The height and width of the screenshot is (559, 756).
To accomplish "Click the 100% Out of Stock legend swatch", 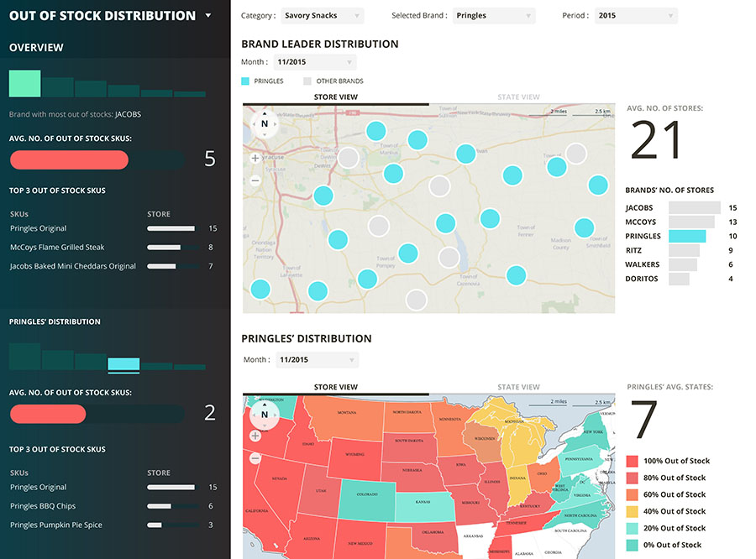I will click(632, 461).
